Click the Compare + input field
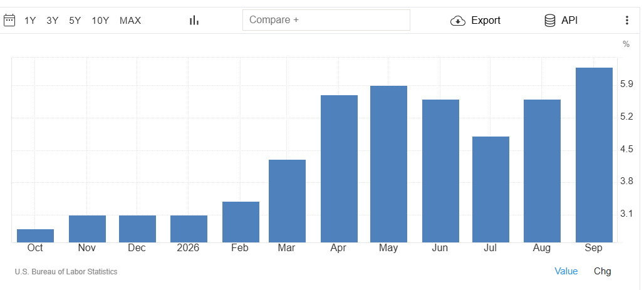The image size is (644, 290). (326, 20)
